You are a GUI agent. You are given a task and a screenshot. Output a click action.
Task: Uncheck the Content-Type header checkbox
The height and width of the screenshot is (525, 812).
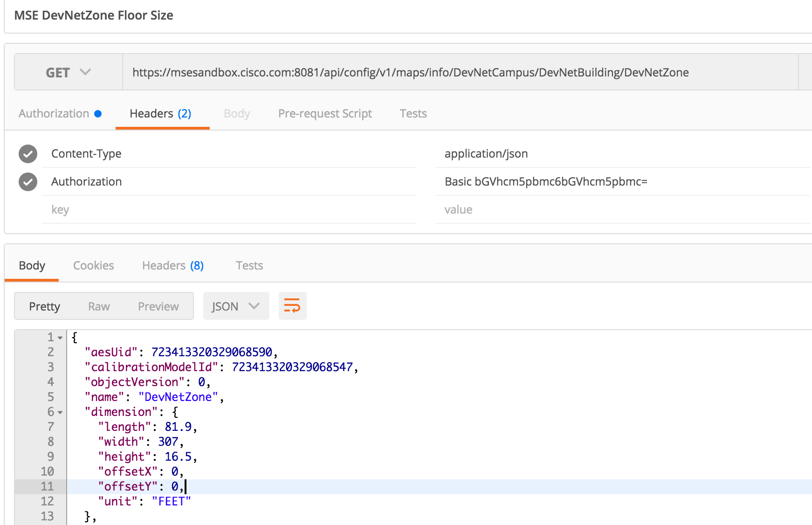pos(28,154)
